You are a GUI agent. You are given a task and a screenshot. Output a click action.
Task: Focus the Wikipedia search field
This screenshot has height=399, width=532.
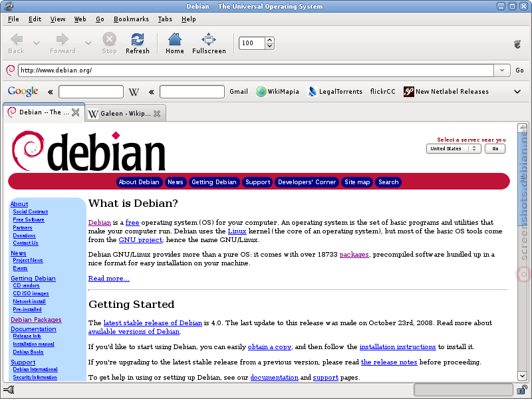click(192, 92)
